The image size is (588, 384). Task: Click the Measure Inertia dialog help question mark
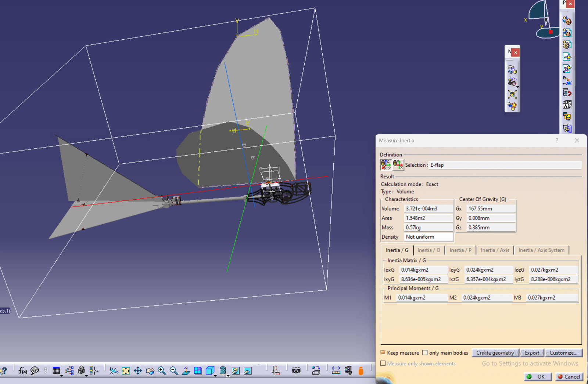pos(557,140)
